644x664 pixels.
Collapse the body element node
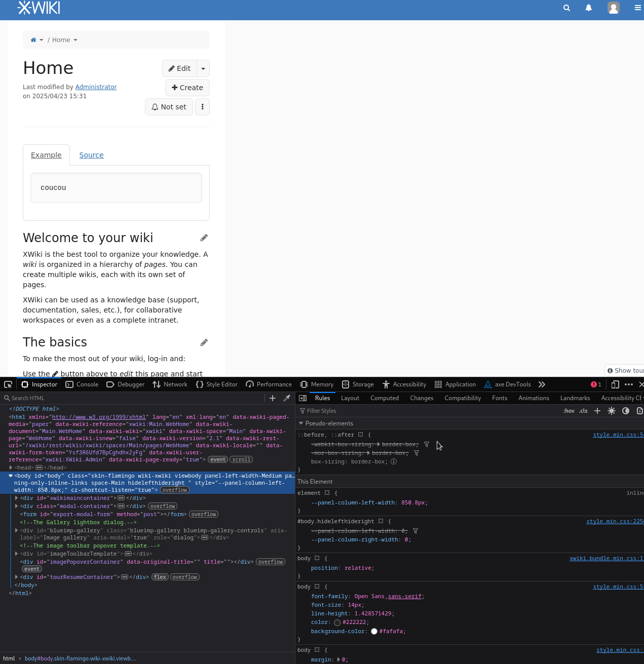(x=11, y=476)
